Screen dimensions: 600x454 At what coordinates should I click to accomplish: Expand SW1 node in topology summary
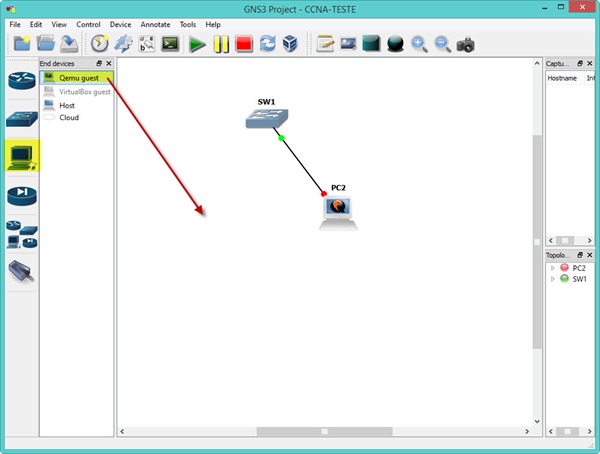click(553, 279)
